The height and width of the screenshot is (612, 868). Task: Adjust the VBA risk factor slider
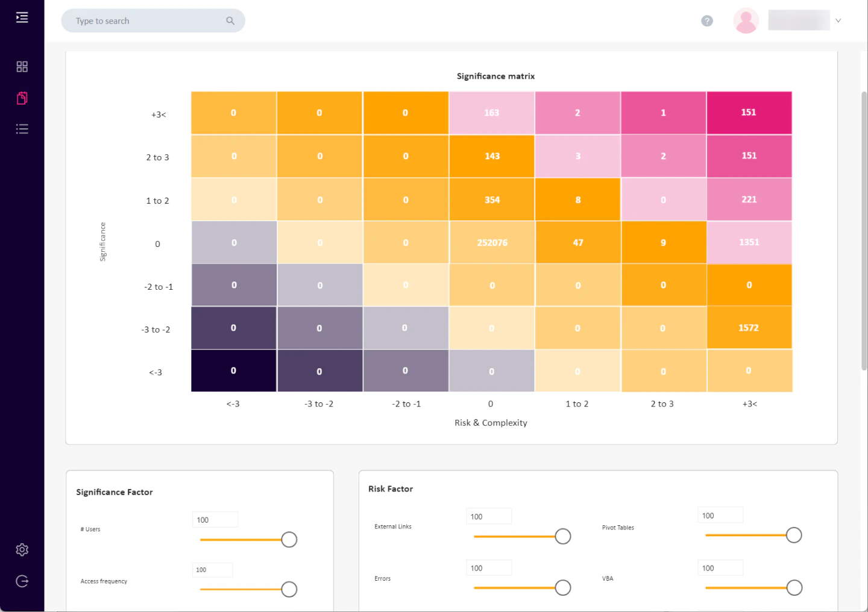(x=794, y=587)
